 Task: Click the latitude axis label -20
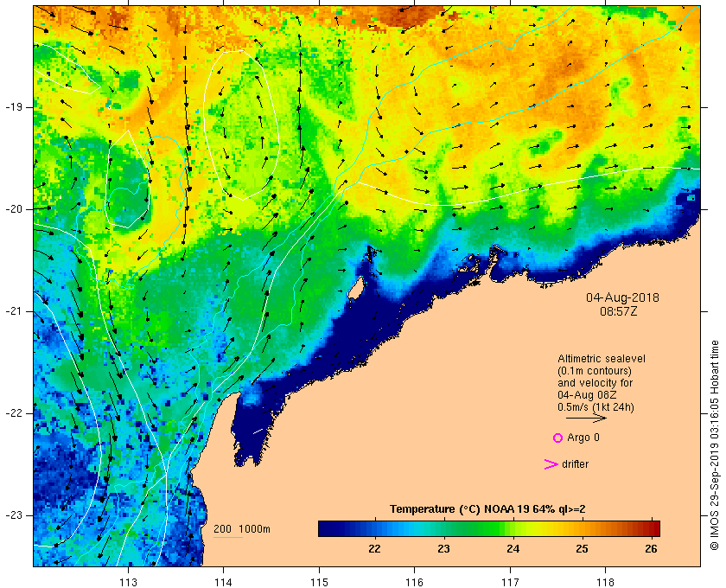tap(14, 209)
